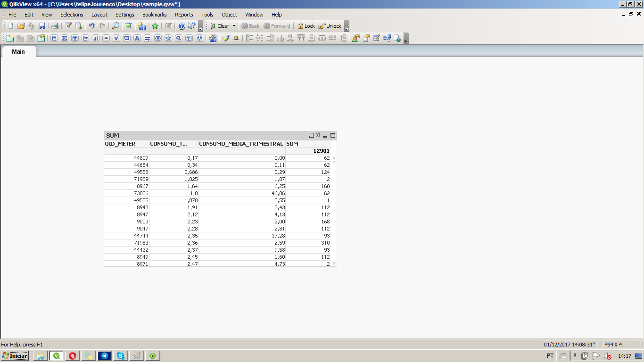The width and height of the screenshot is (644, 362).
Task: Open Opera browser from the taskbar
Action: [x=73, y=356]
